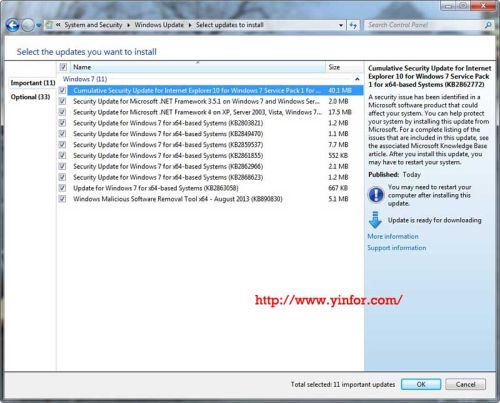The height and width of the screenshot is (403, 500).
Task: Toggle the select-all checkbox in header
Action: tap(63, 67)
